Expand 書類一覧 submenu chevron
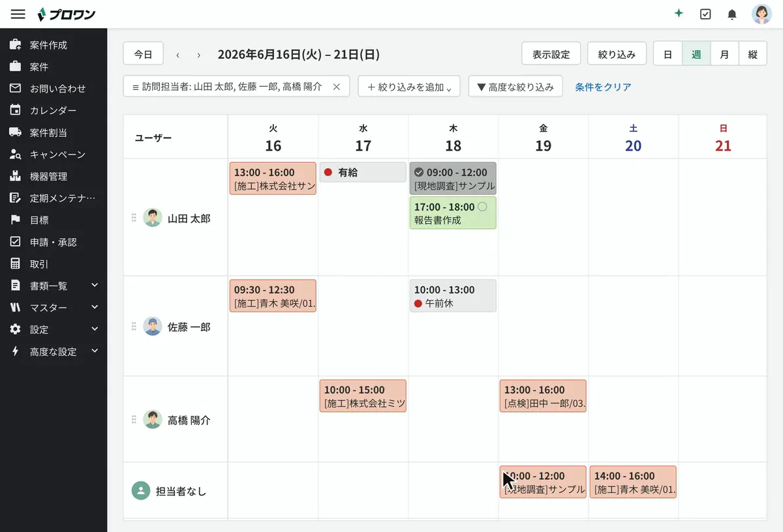This screenshot has width=783, height=532. [95, 286]
